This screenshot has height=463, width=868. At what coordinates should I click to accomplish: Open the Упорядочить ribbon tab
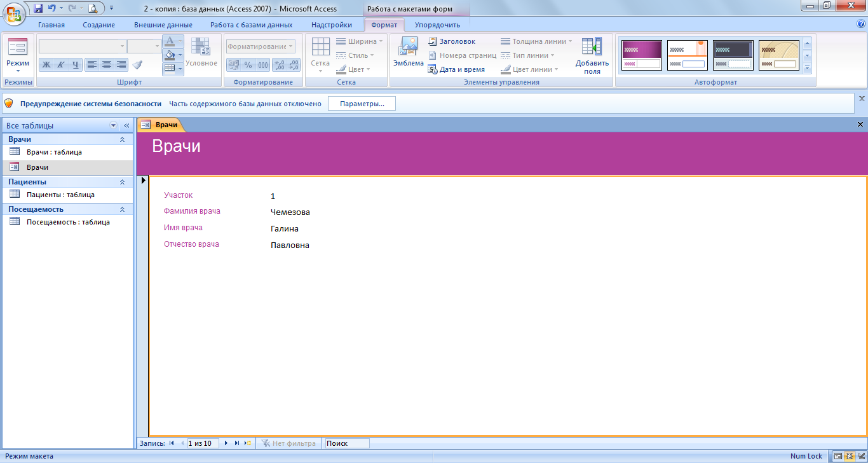pos(437,25)
